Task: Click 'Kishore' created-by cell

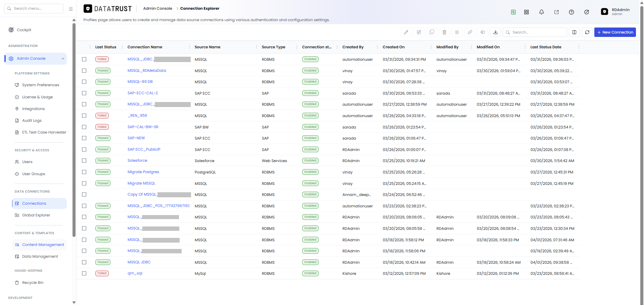Action: coord(349,273)
